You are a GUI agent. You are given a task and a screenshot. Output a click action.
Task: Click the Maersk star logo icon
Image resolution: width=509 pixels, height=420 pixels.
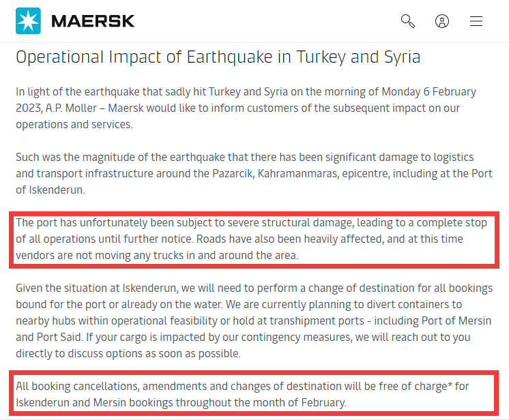[x=28, y=21]
